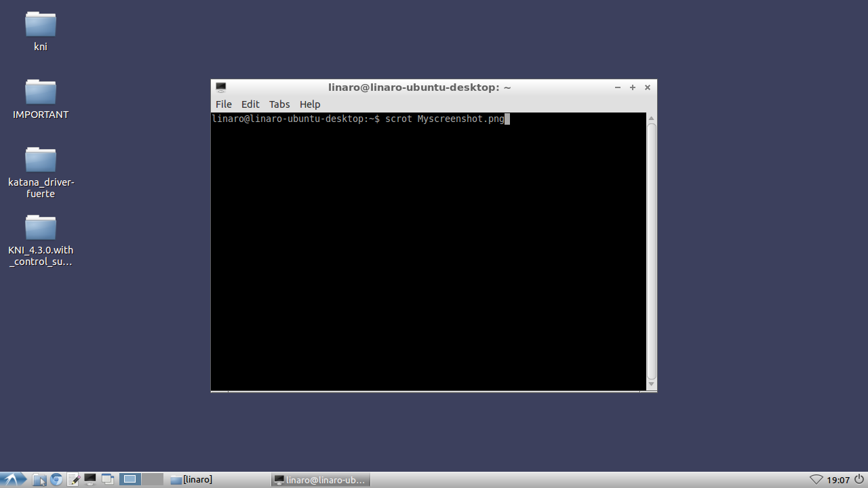Select the IMPORTANT desktop folder
This screenshot has height=488, width=868.
pyautogui.click(x=41, y=99)
